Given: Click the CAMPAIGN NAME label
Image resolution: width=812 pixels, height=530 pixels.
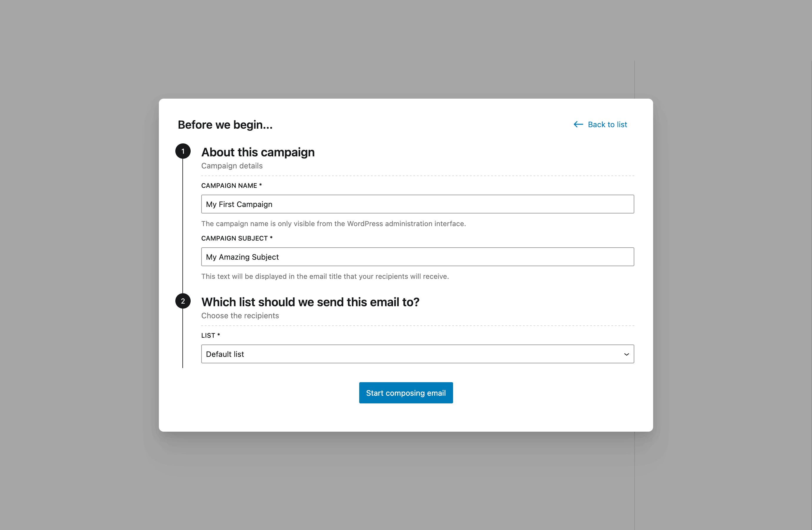Looking at the screenshot, I should [x=231, y=185].
